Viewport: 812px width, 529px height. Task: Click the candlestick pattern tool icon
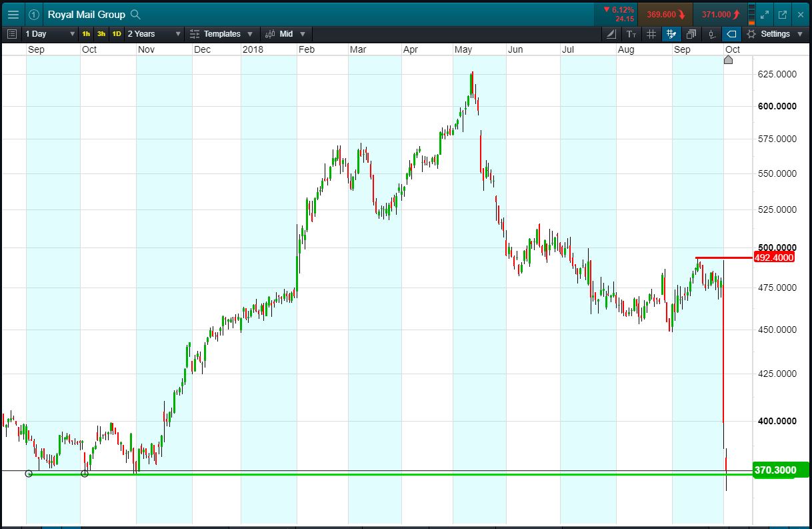(x=711, y=34)
